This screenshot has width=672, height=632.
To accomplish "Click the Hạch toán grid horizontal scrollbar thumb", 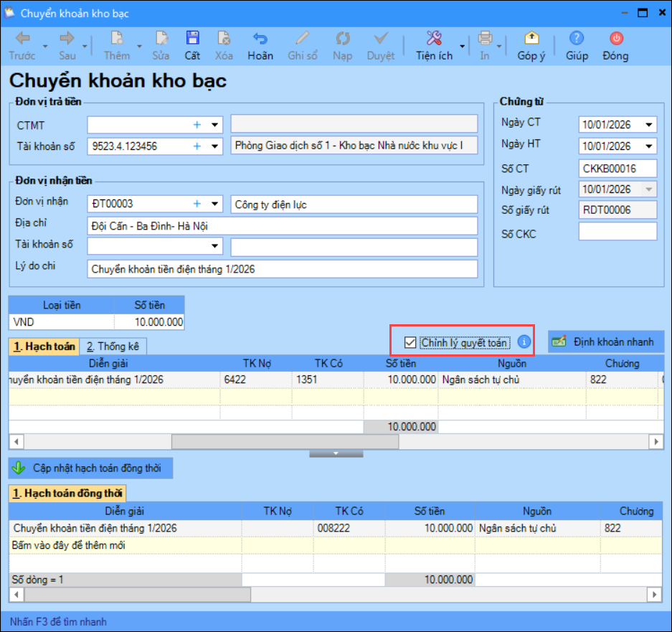I will (284, 441).
